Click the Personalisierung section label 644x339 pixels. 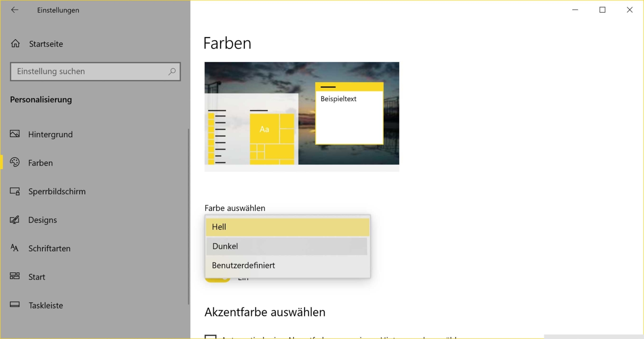(40, 99)
